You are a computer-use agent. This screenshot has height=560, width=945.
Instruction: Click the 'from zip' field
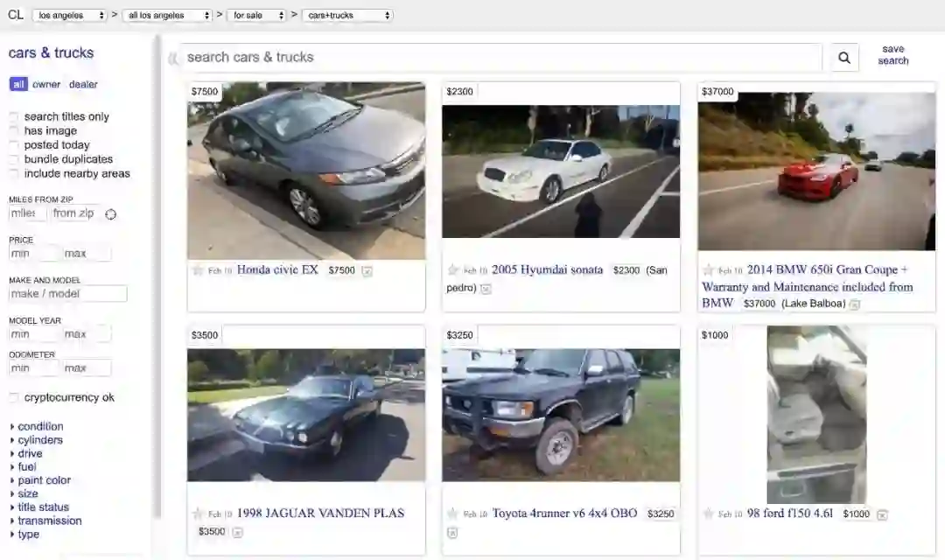74,213
